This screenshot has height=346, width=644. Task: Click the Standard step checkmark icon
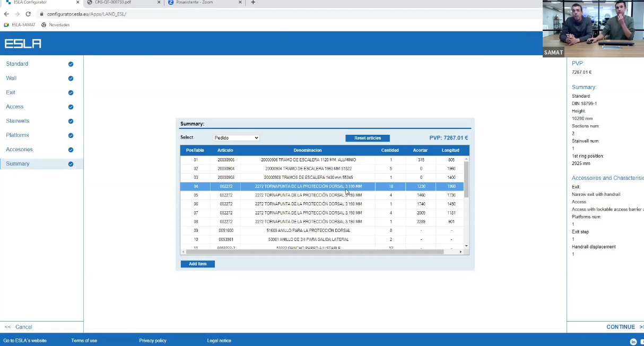click(71, 64)
